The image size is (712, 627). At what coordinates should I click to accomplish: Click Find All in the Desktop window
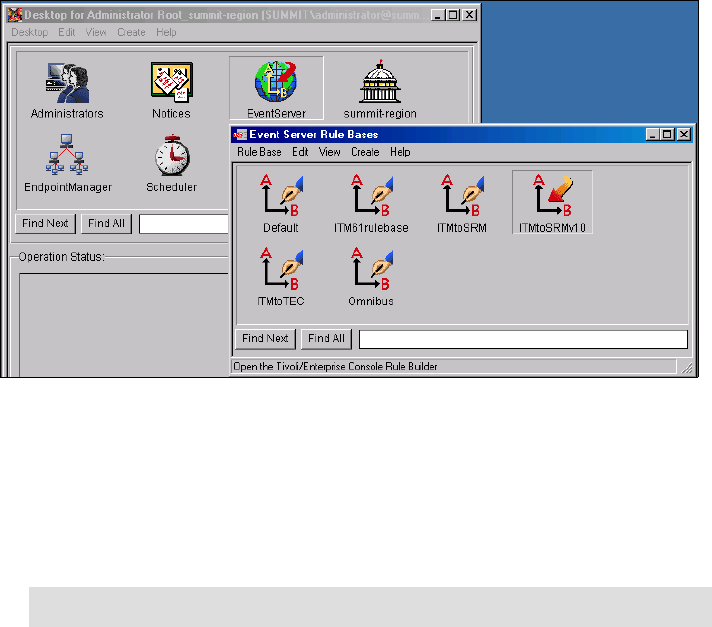click(x=106, y=224)
